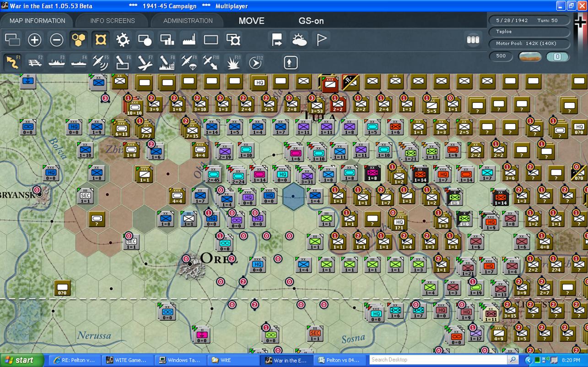The height and width of the screenshot is (367, 588).
Task: Click the Search Desktop magnifier button
Action: point(513,360)
